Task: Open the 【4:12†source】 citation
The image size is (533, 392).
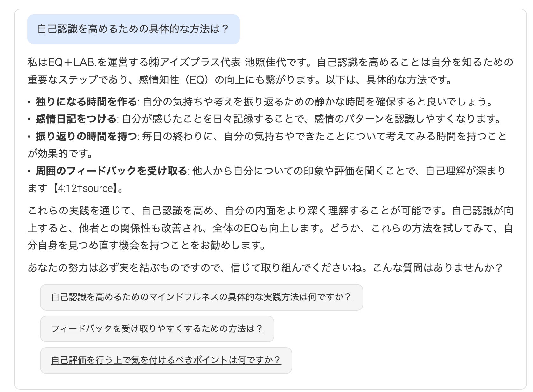Action: (84, 188)
